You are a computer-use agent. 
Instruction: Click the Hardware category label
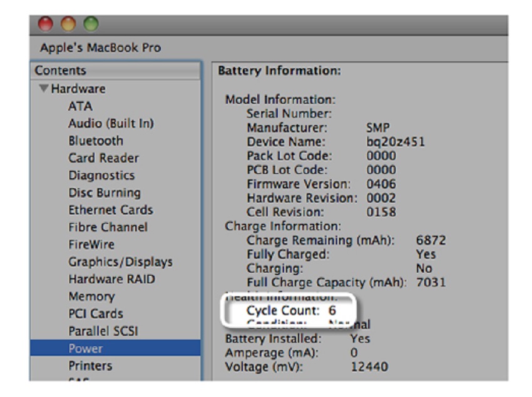[x=78, y=89]
